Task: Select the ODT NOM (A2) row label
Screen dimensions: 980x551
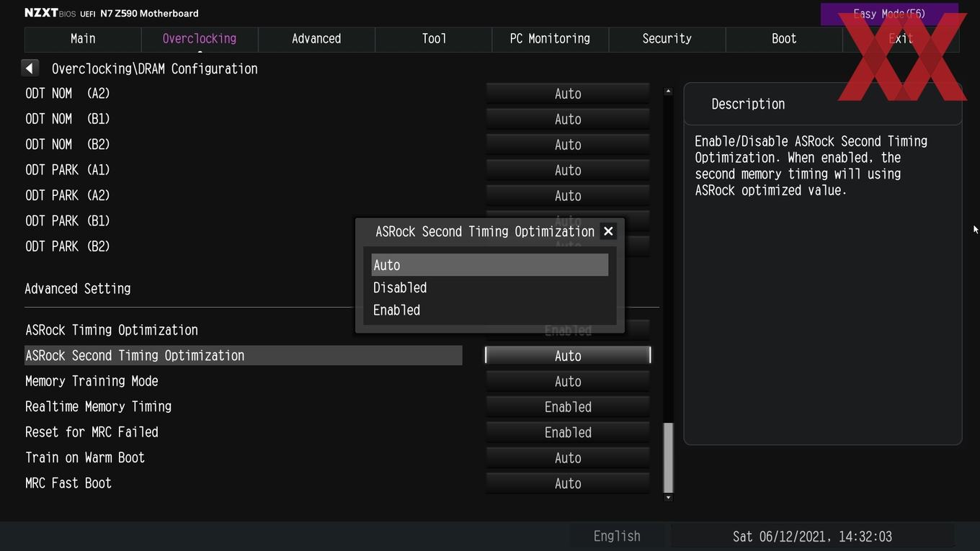Action: pyautogui.click(x=68, y=94)
